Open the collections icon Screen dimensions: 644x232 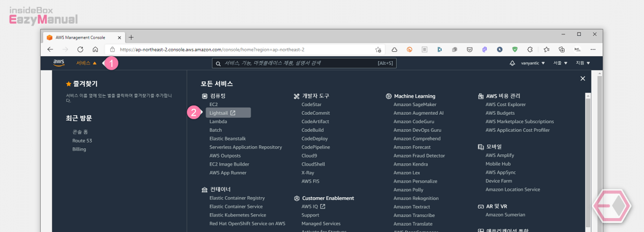[x=562, y=49]
